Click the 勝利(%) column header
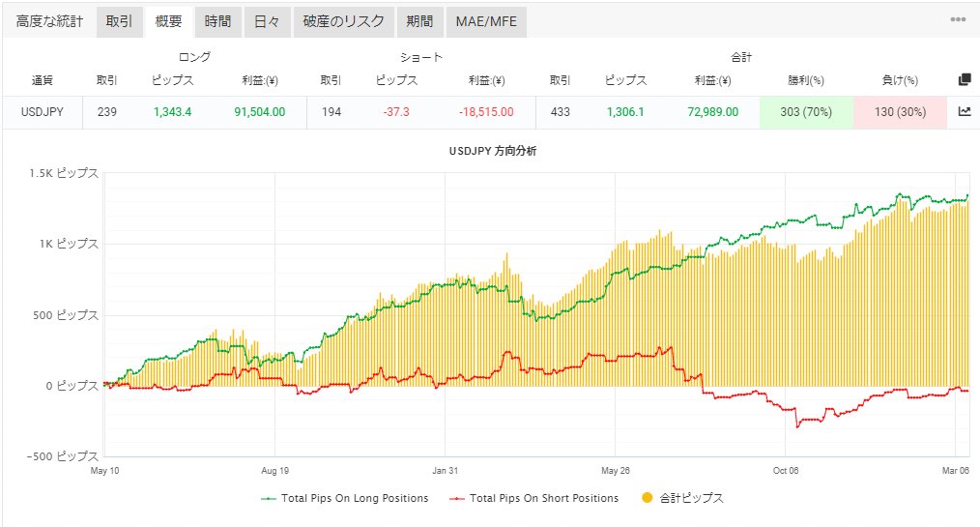Viewport: 980px width, 527px height. [x=806, y=80]
